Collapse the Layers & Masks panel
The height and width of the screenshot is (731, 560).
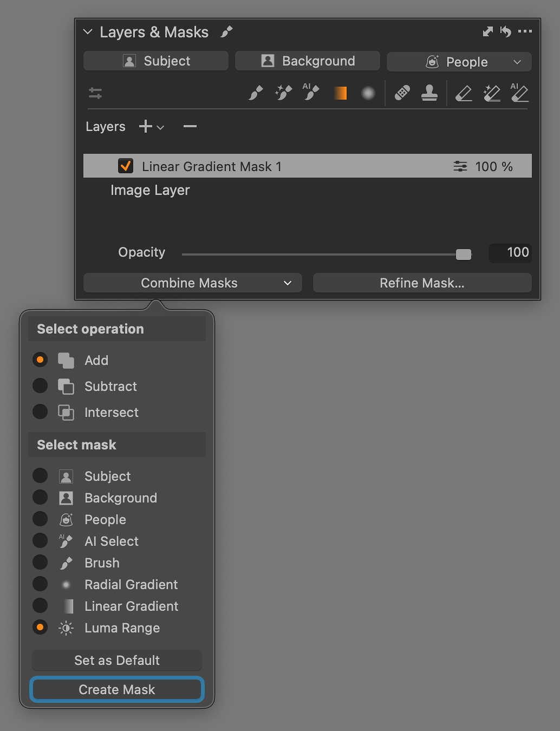(88, 32)
